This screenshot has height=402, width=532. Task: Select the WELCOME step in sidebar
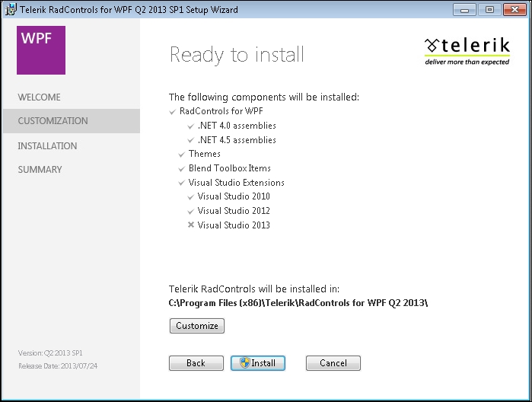pos(39,97)
